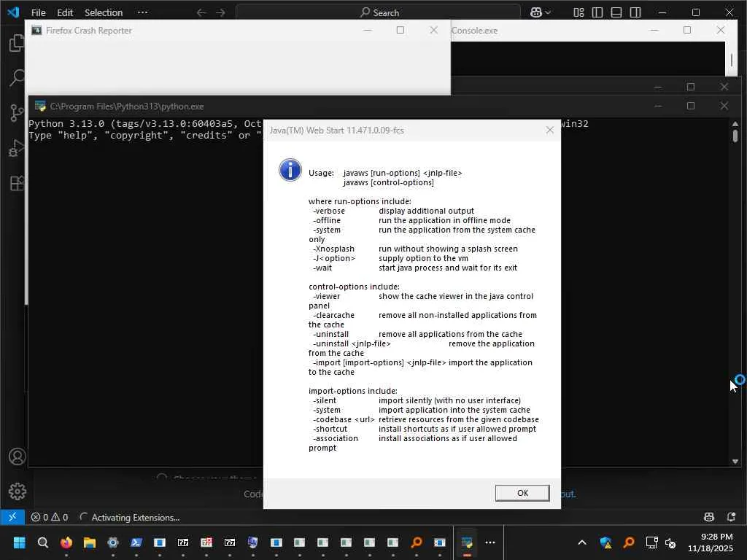Open Extensions view in VS Code activity bar
Viewport: 747px width, 560px height.
click(x=17, y=183)
